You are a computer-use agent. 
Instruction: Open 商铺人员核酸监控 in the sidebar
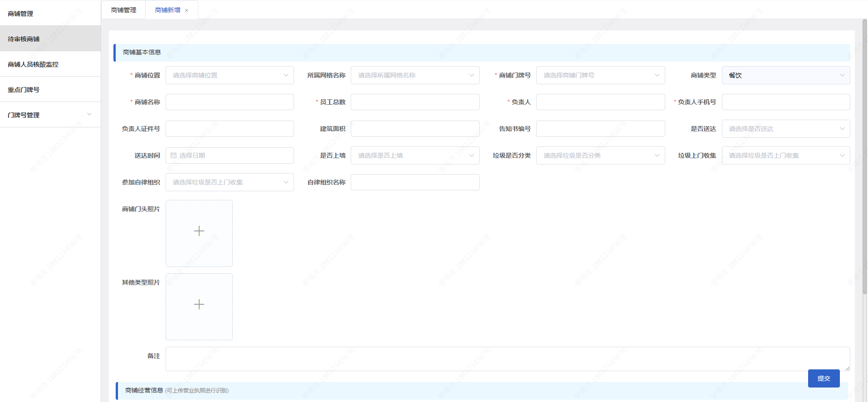tap(50, 64)
